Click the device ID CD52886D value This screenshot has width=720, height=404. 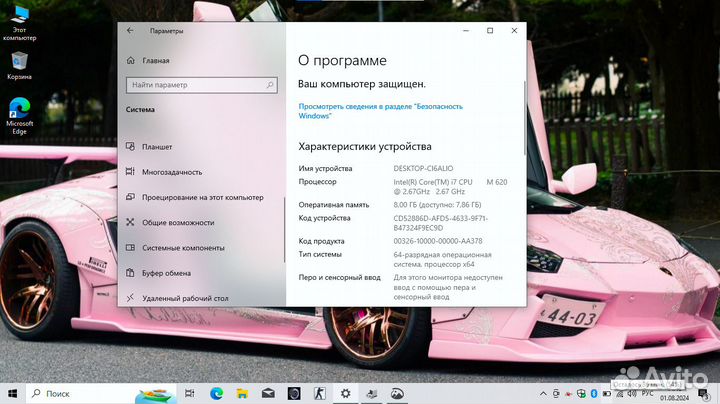click(440, 223)
